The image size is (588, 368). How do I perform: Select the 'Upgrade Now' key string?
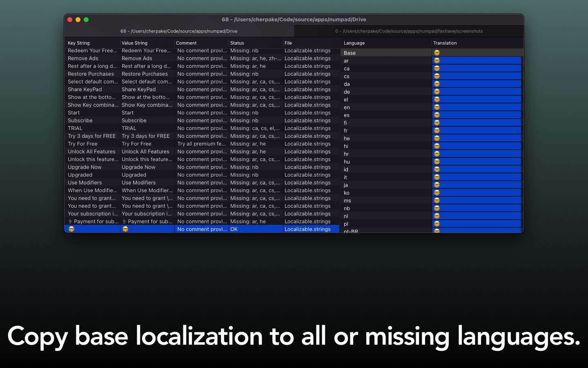[x=85, y=167]
